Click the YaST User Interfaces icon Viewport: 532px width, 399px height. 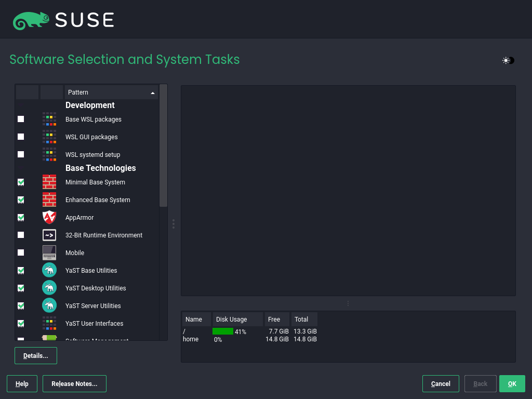[x=49, y=323]
